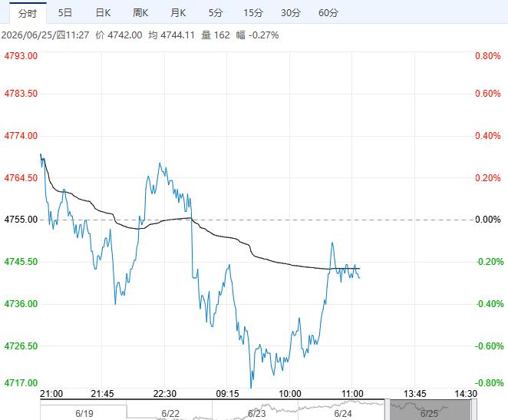Switch to the 15分 interval tab

[x=253, y=13]
